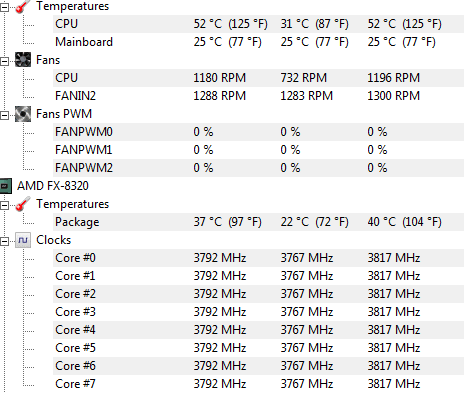The height and width of the screenshot is (393, 464).
Task: Select the Package temperature row
Action: tap(258, 222)
